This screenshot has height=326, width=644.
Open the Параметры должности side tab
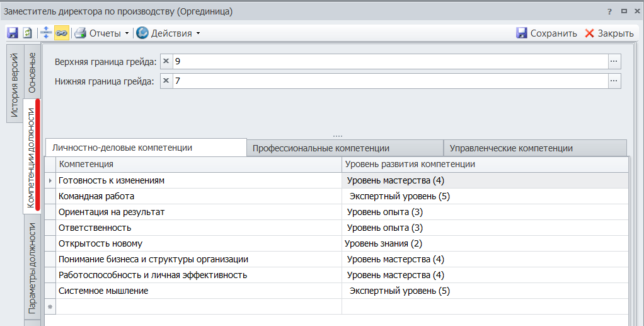tap(32, 268)
